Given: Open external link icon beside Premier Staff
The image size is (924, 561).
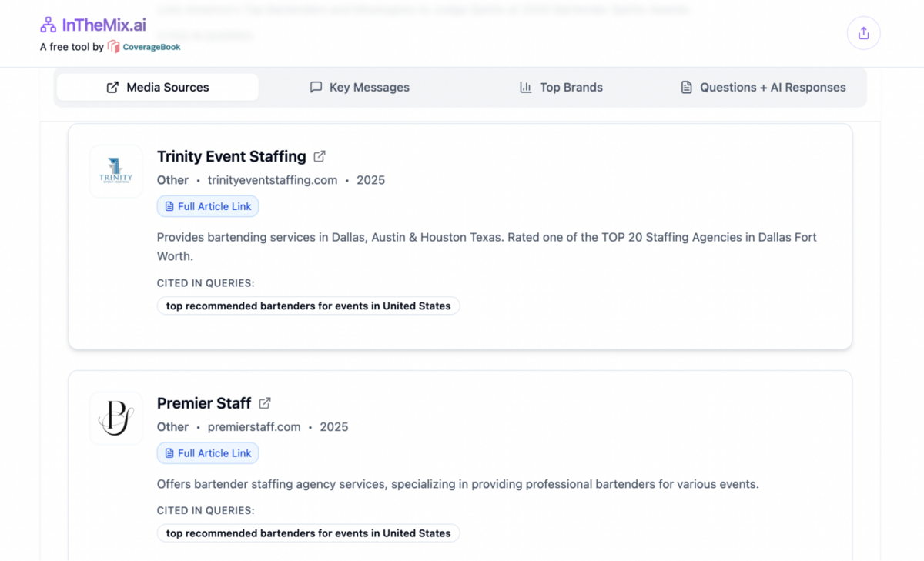Looking at the screenshot, I should 265,403.
